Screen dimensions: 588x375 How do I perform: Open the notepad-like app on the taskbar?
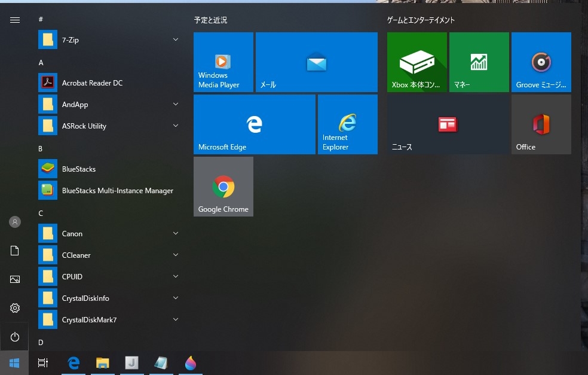161,363
